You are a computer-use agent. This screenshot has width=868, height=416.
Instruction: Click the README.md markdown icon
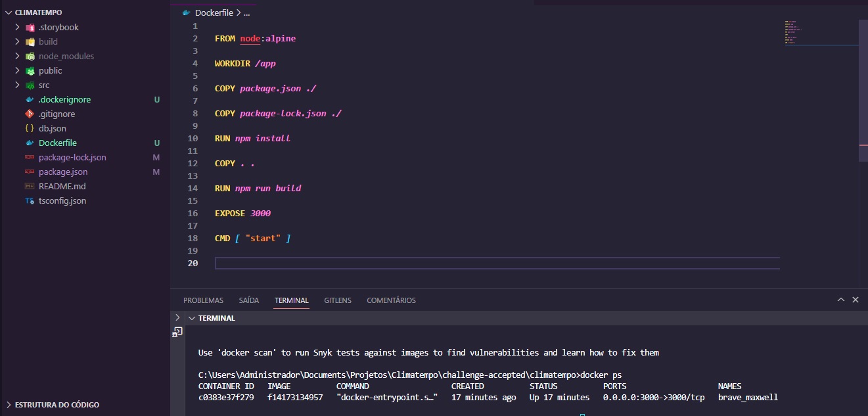(x=30, y=187)
